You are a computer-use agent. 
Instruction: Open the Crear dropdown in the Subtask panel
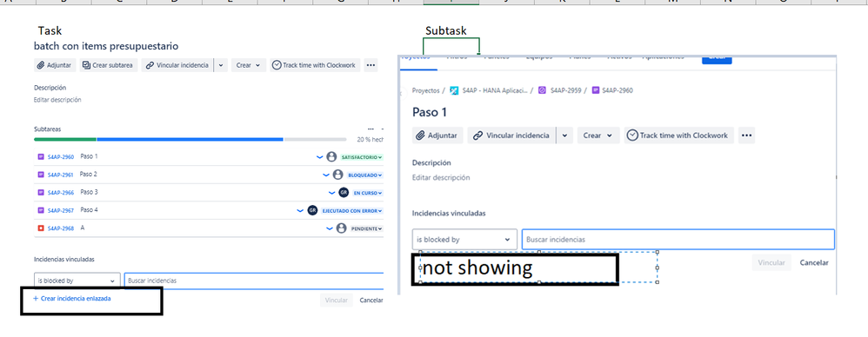point(598,135)
